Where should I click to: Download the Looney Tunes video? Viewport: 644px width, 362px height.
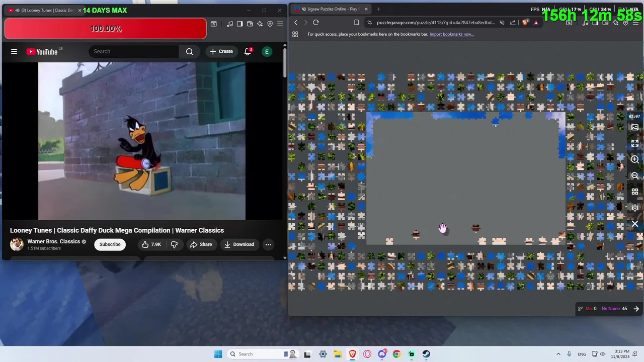point(239,244)
